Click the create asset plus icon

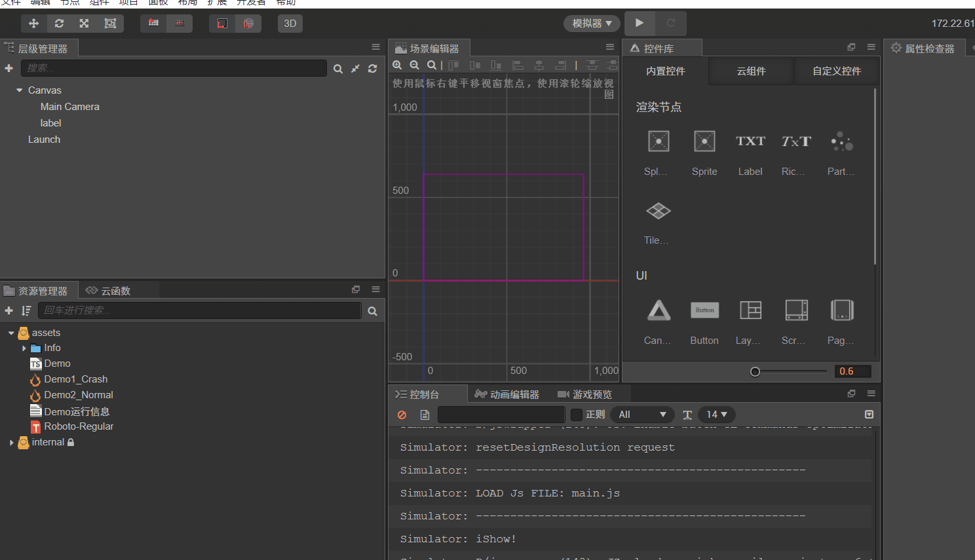(x=9, y=310)
